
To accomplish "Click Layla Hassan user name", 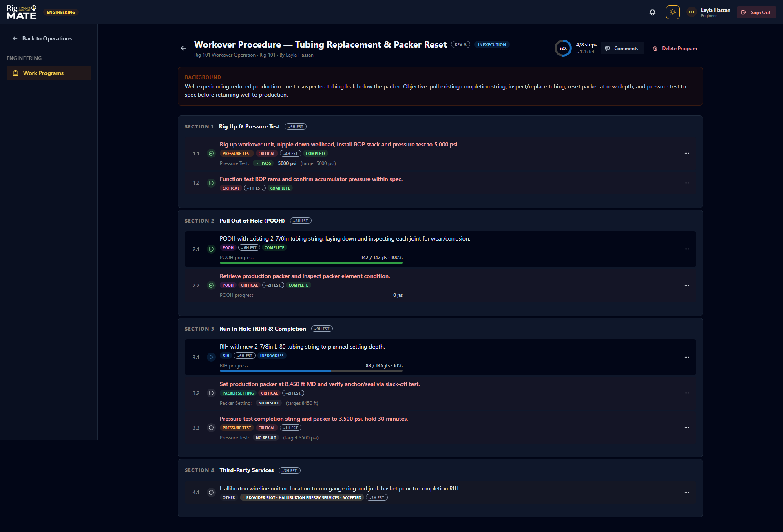I will (715, 10).
